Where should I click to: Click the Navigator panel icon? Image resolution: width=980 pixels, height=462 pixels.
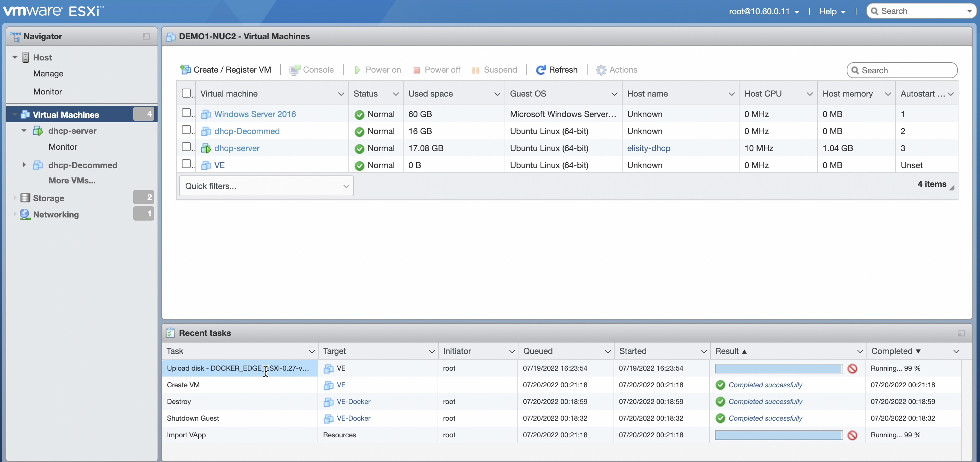pos(15,36)
